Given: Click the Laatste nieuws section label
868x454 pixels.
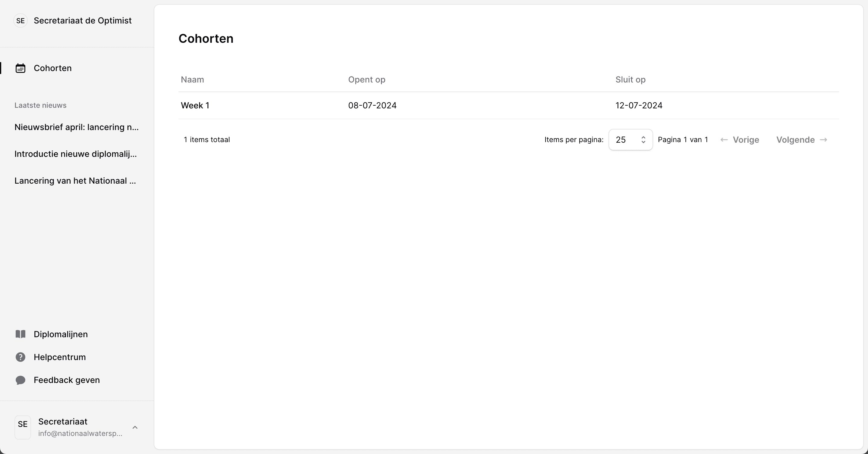Looking at the screenshot, I should point(40,105).
